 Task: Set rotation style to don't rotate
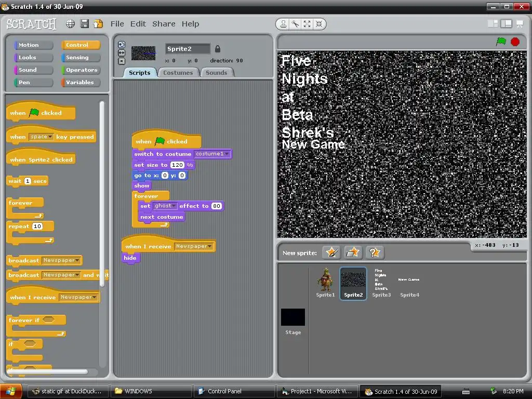(122, 61)
